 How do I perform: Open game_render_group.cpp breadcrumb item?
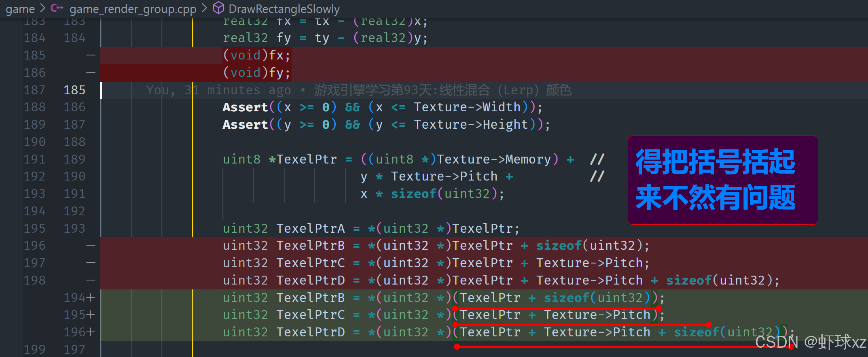click(x=133, y=8)
